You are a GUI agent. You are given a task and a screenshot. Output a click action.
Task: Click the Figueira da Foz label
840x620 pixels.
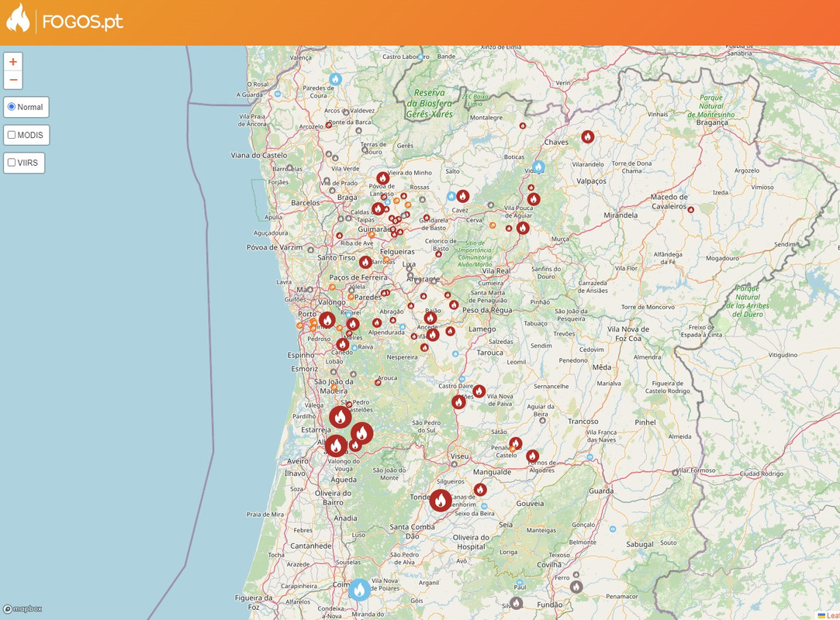tap(254, 602)
